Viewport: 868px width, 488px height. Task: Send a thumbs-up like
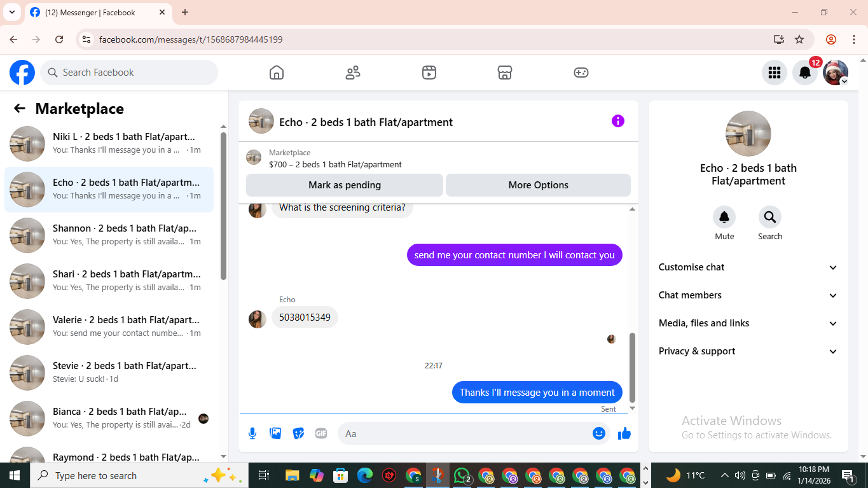tap(624, 433)
